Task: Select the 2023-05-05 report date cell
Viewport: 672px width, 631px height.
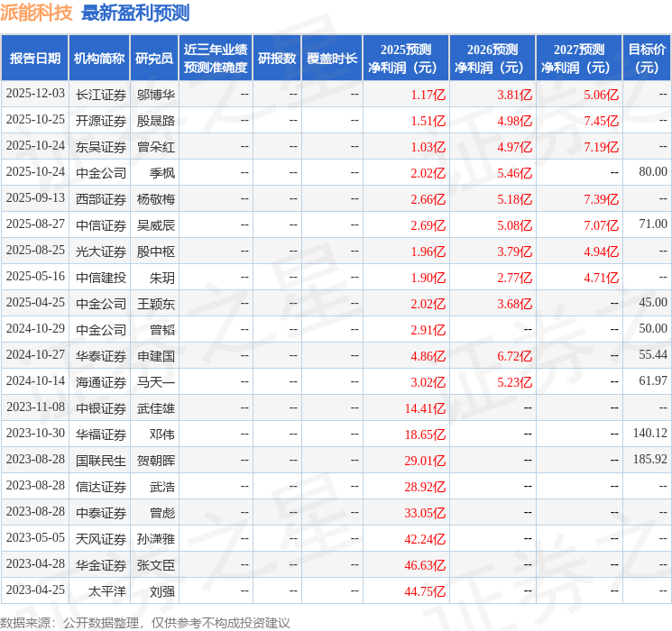Action: (35, 538)
